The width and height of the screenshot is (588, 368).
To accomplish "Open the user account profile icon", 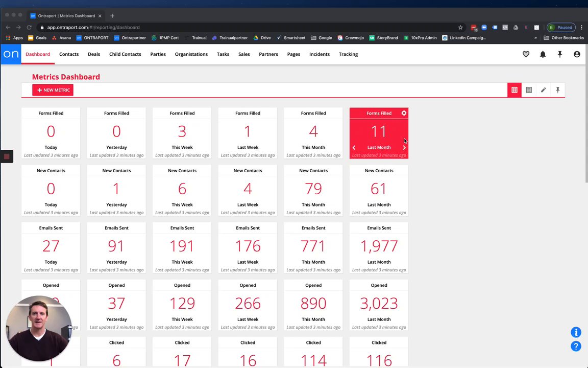I will [577, 54].
